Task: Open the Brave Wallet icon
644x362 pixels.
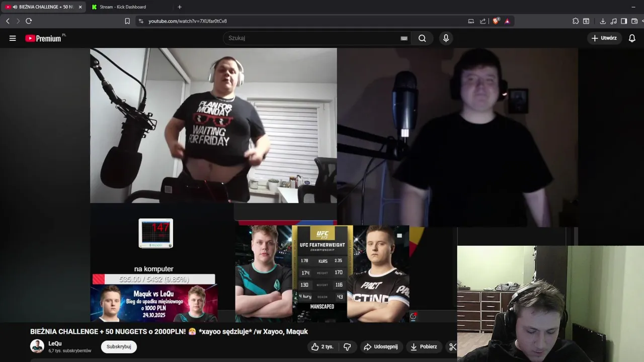Action: tap(634, 21)
